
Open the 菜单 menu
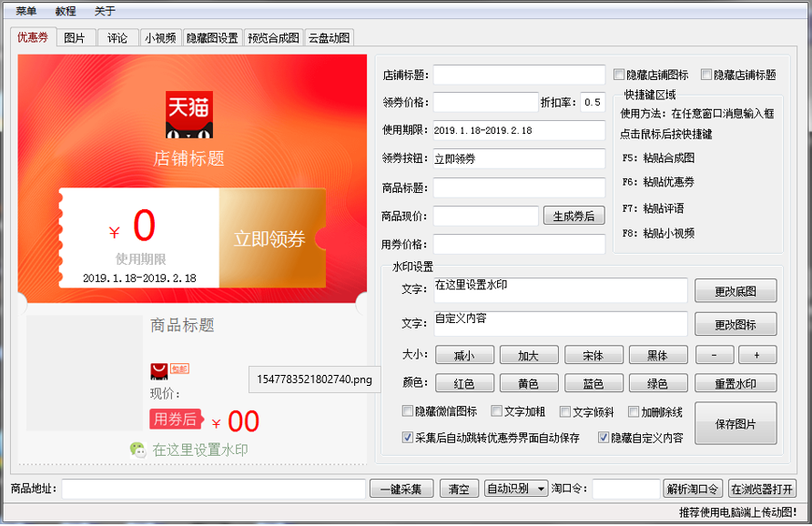click(x=25, y=11)
